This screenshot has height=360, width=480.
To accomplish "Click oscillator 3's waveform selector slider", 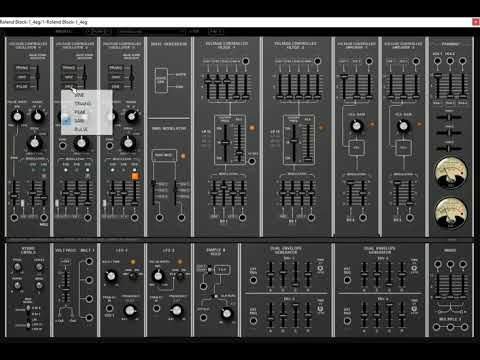I will (x=132, y=77).
